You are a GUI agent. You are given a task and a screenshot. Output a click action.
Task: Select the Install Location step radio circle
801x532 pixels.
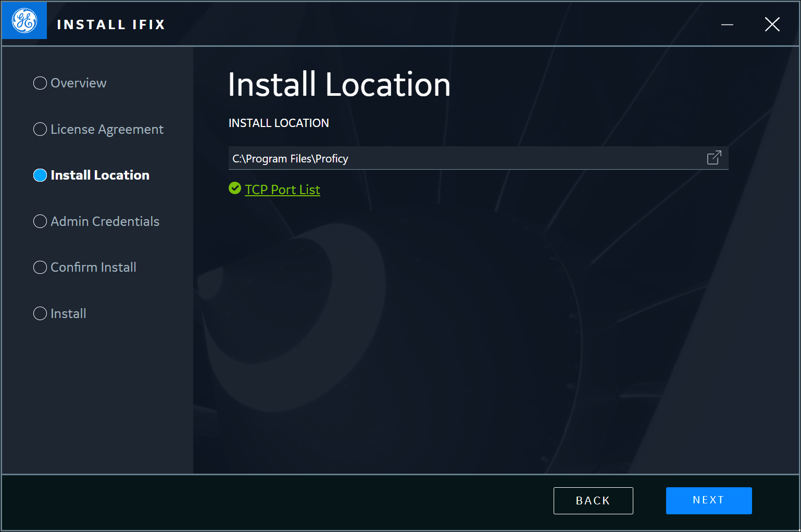40,175
